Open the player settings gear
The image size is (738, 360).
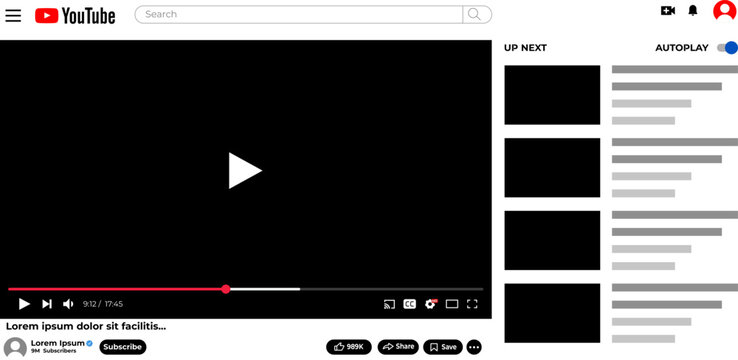(430, 304)
